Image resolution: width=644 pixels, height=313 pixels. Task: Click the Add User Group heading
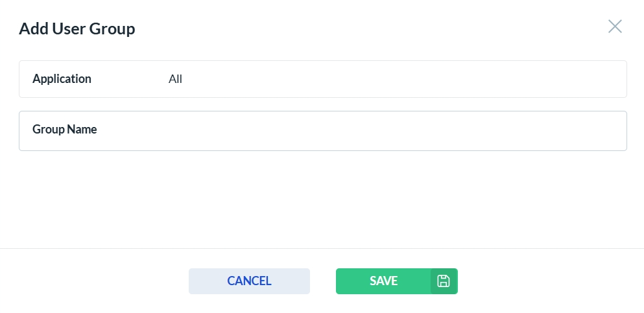77,29
